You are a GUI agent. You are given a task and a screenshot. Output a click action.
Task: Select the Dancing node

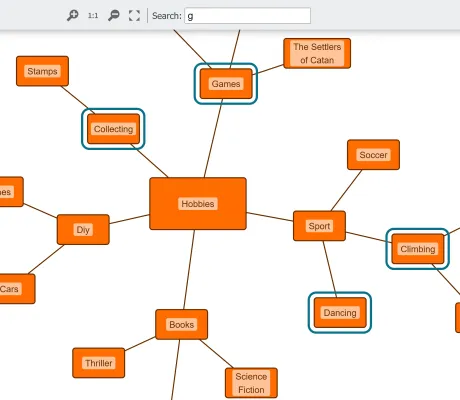pos(340,313)
